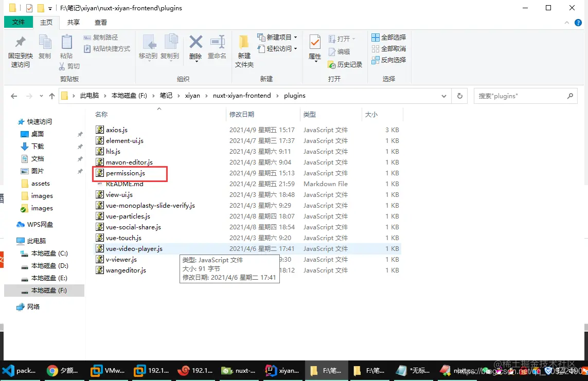The image size is (588, 381).
Task: Create a New folder
Action: click(x=244, y=51)
